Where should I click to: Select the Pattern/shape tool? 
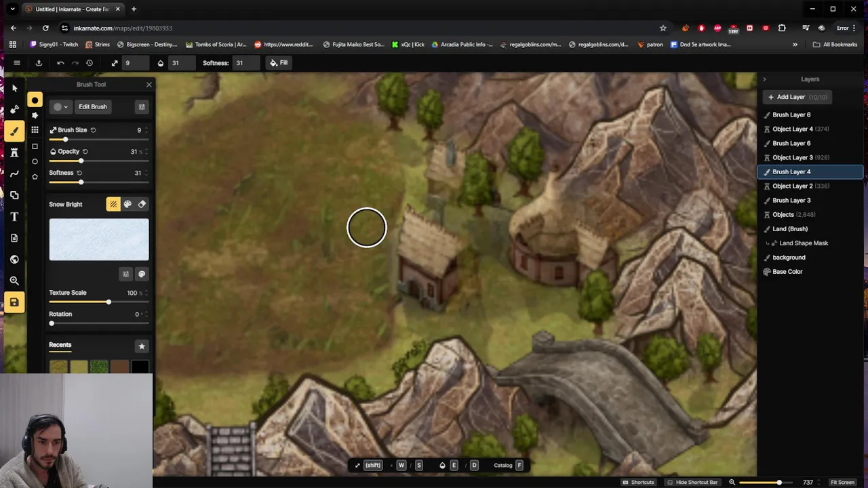(14, 195)
